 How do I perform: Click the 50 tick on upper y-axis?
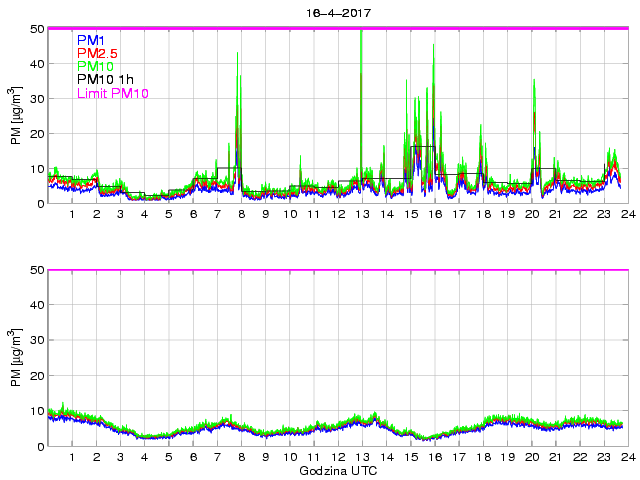pos(35,29)
